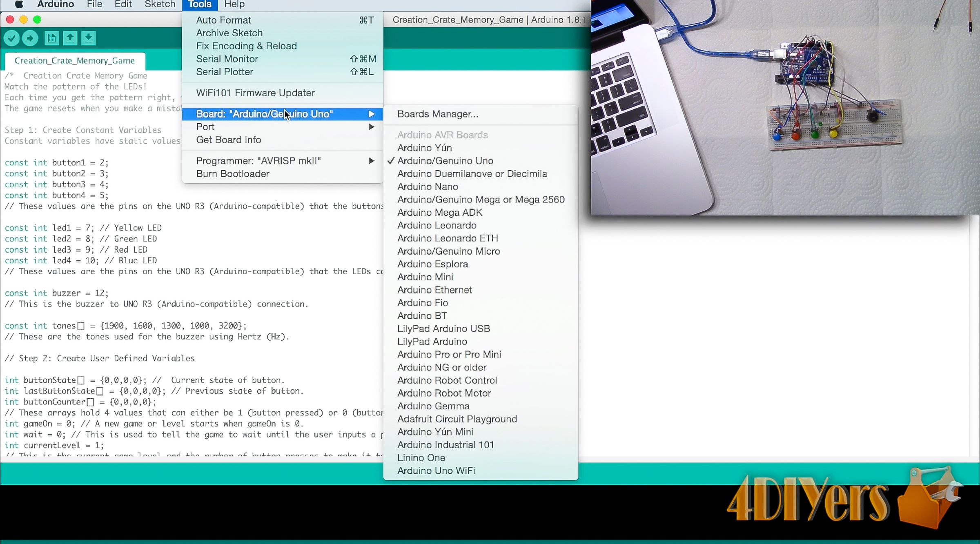Viewport: 980px width, 544px height.
Task: Expand the Board Arduino/Genuino Uno submenu arrow
Action: [x=371, y=114]
